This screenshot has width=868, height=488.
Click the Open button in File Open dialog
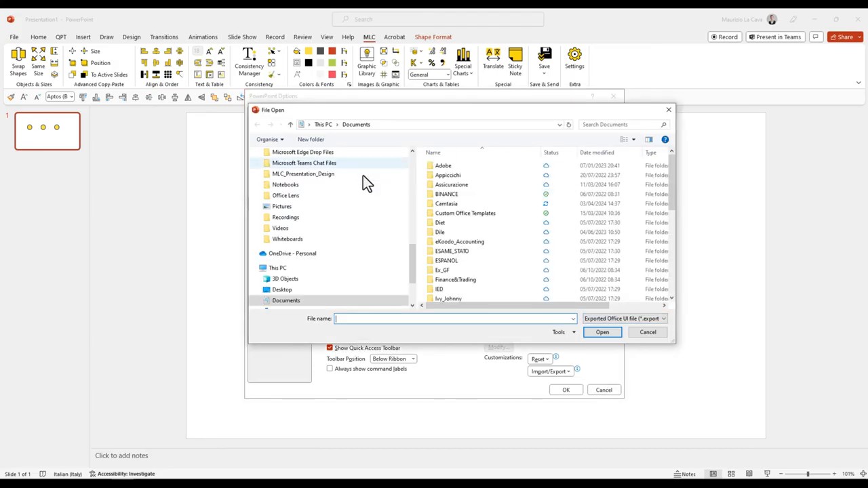click(602, 332)
